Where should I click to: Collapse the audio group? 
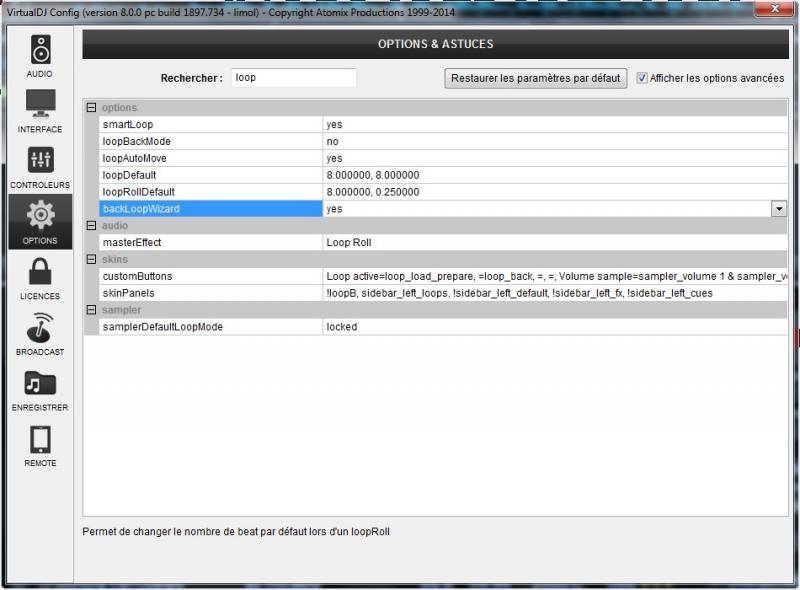click(x=91, y=226)
